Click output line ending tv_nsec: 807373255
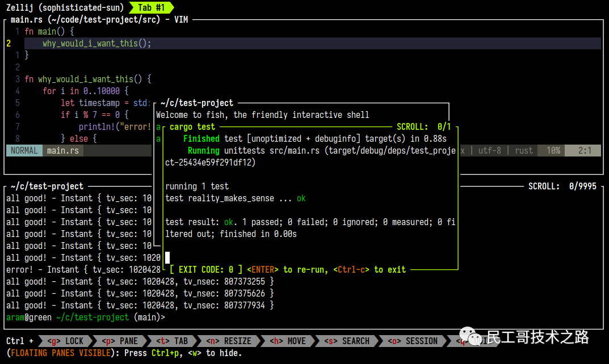Viewport: 609px width, 364px height. [140, 282]
